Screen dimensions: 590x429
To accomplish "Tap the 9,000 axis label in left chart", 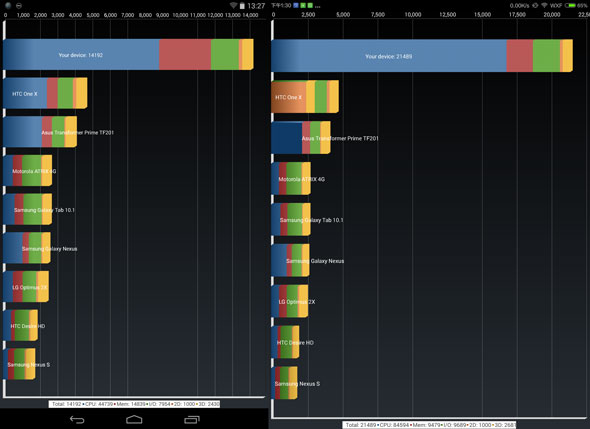I will click(162, 15).
